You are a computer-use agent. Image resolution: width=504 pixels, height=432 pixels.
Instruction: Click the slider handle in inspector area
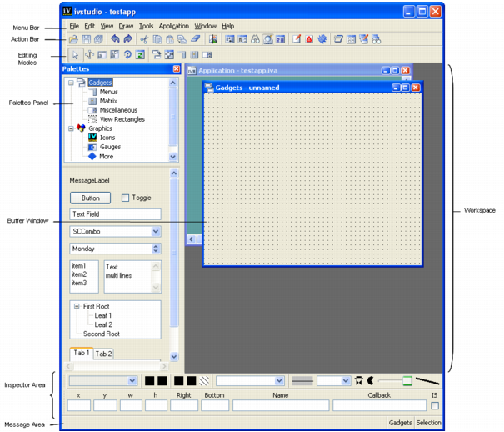pos(407,381)
